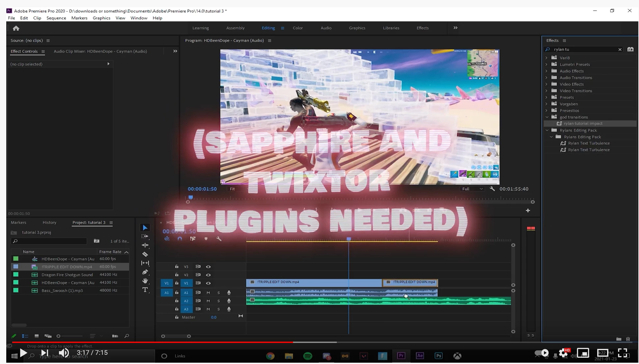Toggle V1 track output eye

pyautogui.click(x=208, y=283)
